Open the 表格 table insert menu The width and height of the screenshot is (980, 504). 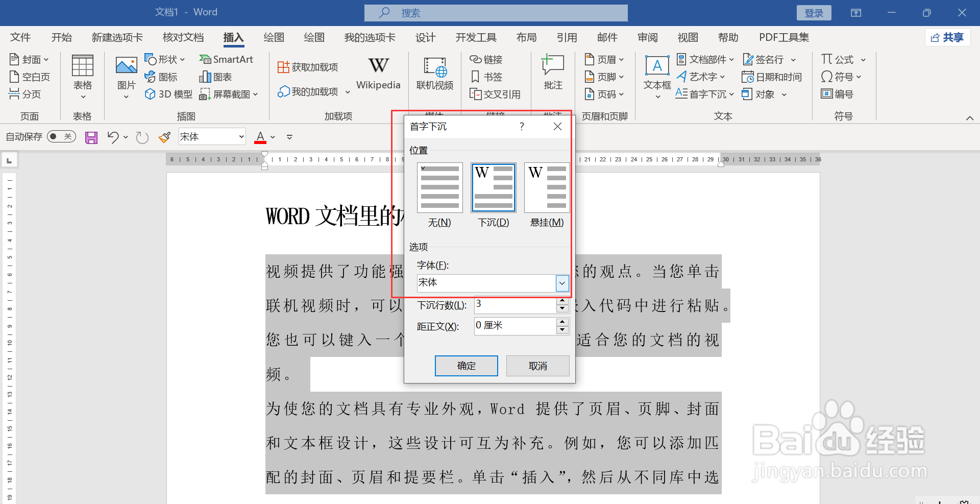[x=83, y=77]
